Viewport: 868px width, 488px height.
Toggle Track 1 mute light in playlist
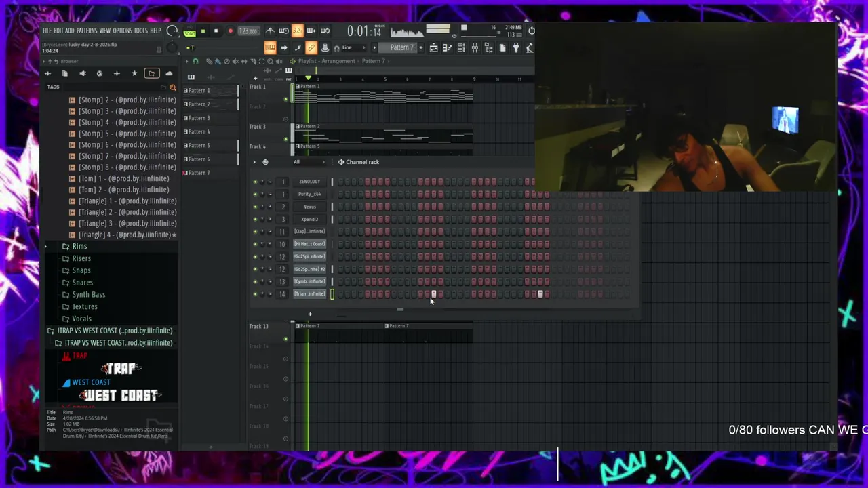tap(285, 99)
